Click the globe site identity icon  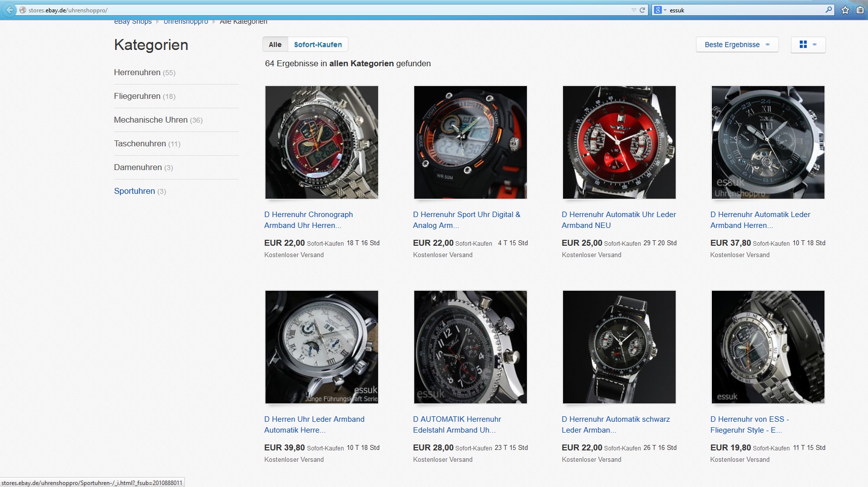click(22, 10)
